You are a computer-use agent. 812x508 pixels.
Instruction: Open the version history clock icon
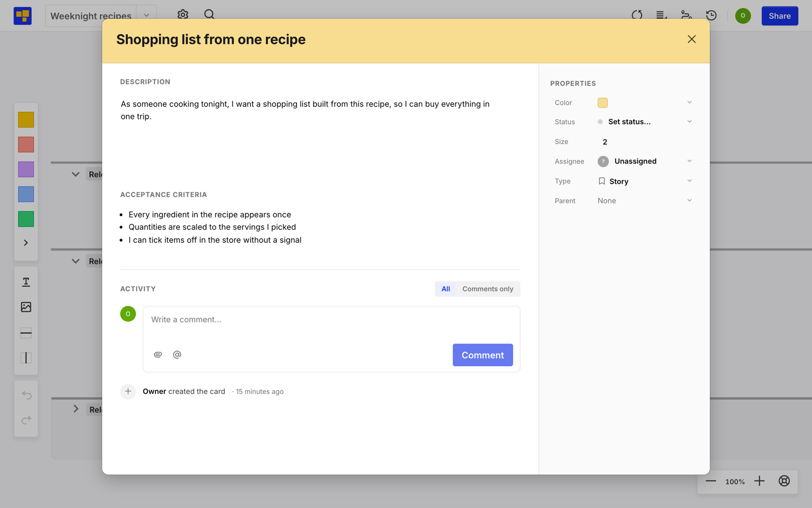click(711, 15)
